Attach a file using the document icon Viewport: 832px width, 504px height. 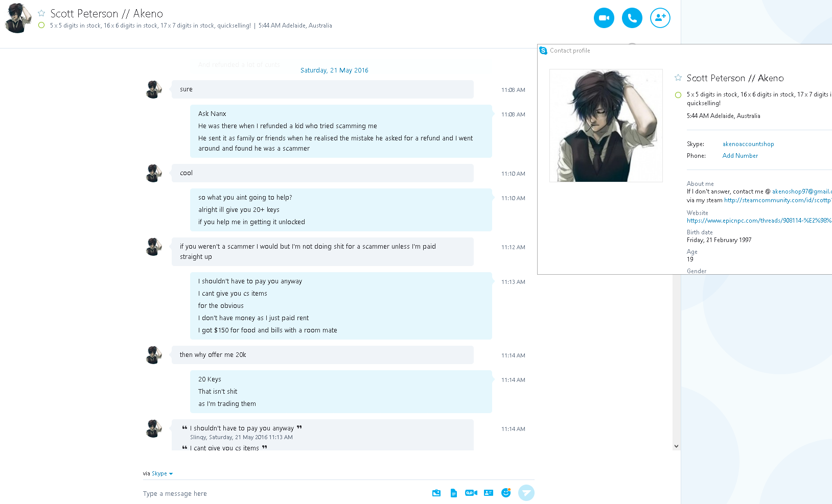453,493
